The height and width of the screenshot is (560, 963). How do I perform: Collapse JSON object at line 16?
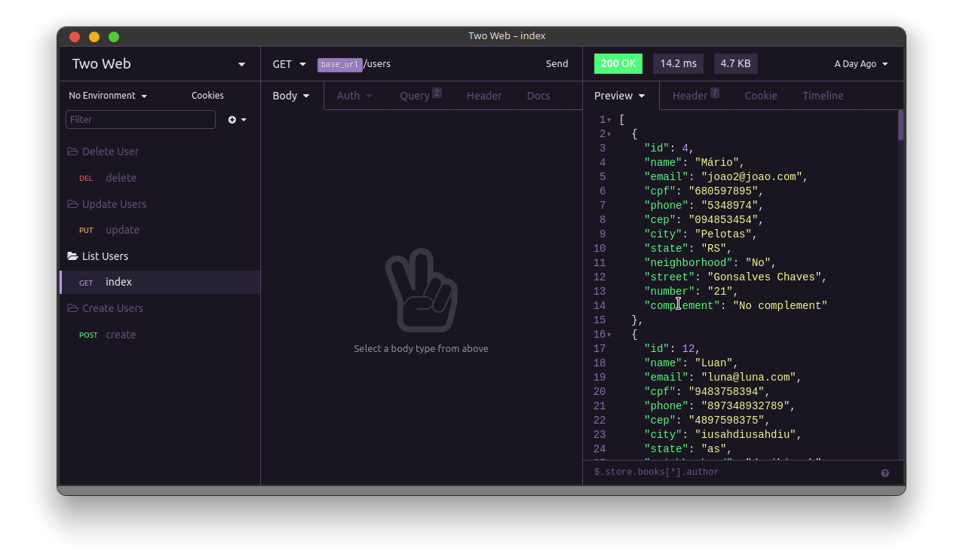(609, 335)
